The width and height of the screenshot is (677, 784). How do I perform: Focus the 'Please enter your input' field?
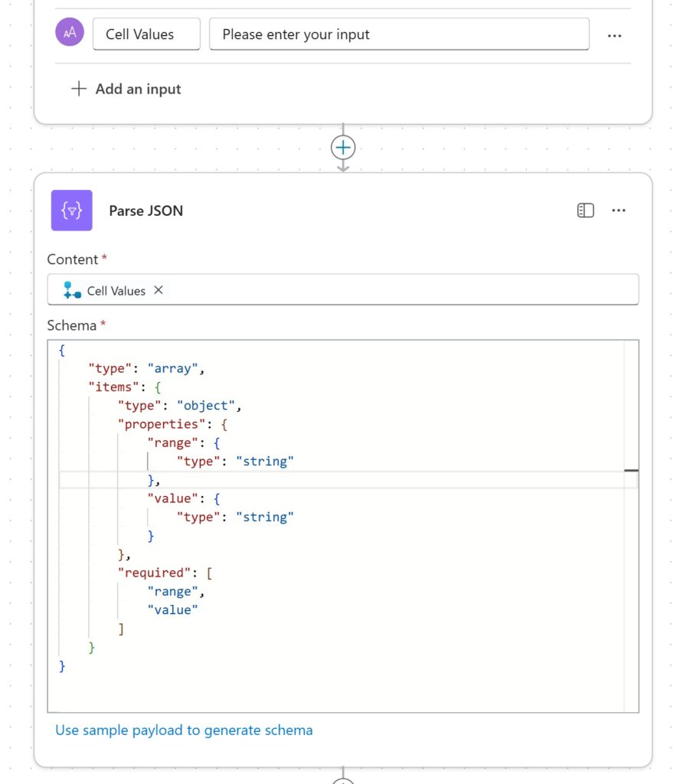pos(398,34)
